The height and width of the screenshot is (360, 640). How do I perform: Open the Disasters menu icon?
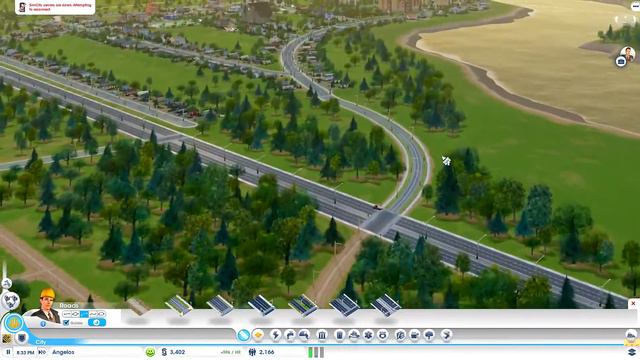tap(446, 335)
